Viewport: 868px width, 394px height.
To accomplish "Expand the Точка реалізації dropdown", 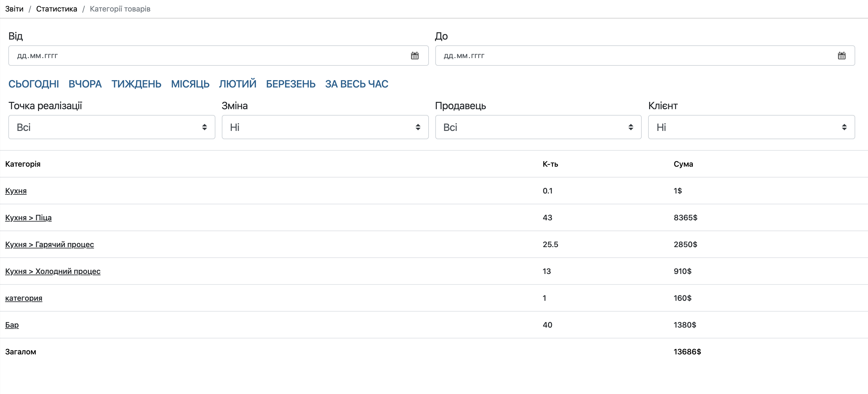I will click(112, 127).
